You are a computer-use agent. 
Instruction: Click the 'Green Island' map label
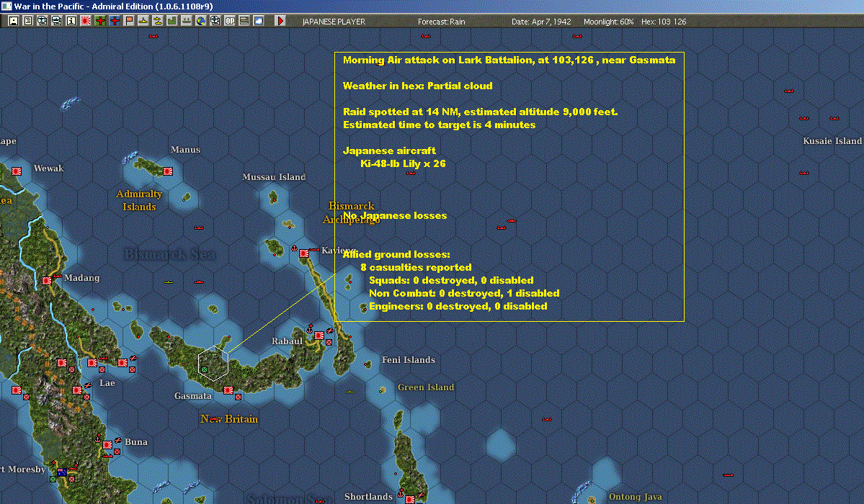coord(426,387)
